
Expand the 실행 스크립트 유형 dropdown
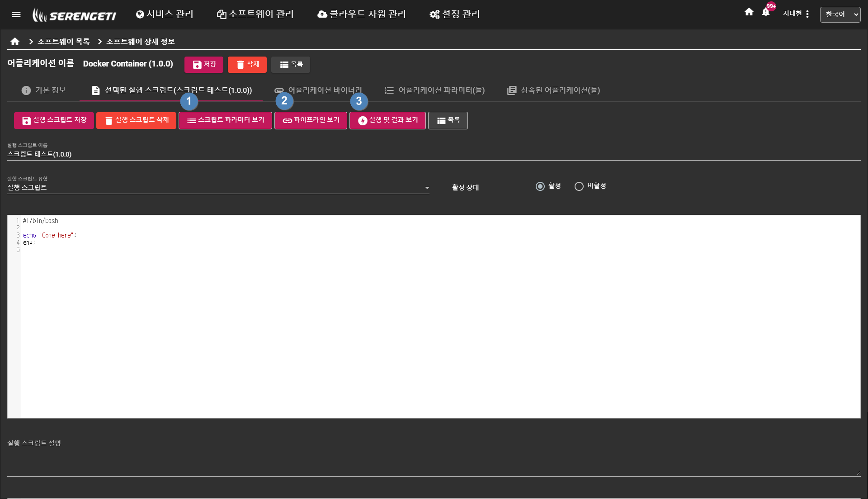pyautogui.click(x=218, y=188)
